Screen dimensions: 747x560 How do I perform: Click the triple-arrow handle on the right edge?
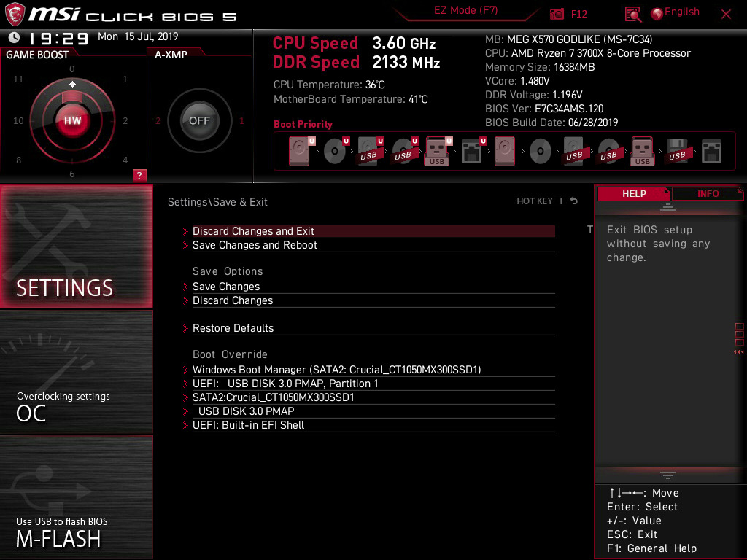738,352
